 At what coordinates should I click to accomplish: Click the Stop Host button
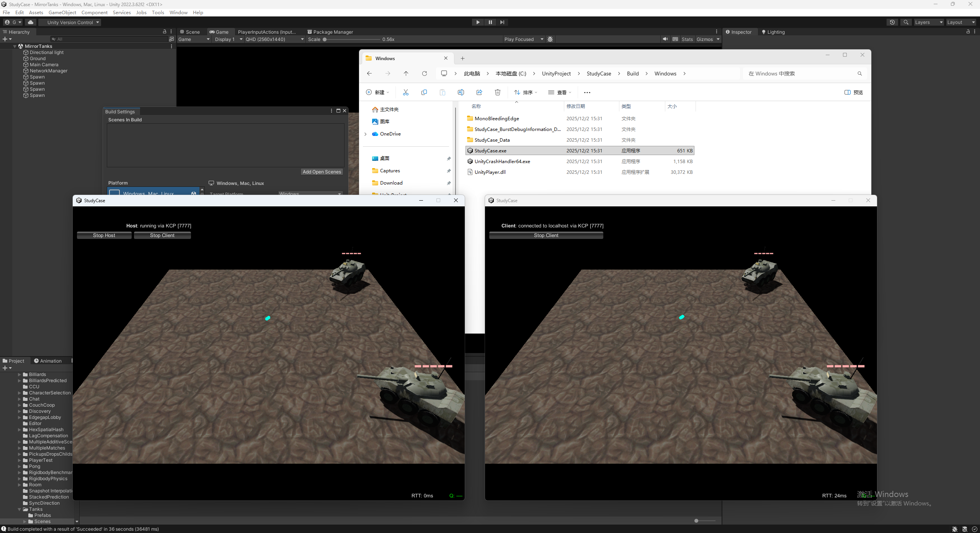click(104, 235)
